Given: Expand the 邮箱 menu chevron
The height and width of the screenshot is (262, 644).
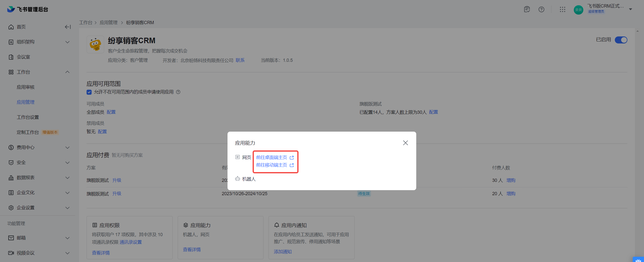Looking at the screenshot, I should [67, 238].
